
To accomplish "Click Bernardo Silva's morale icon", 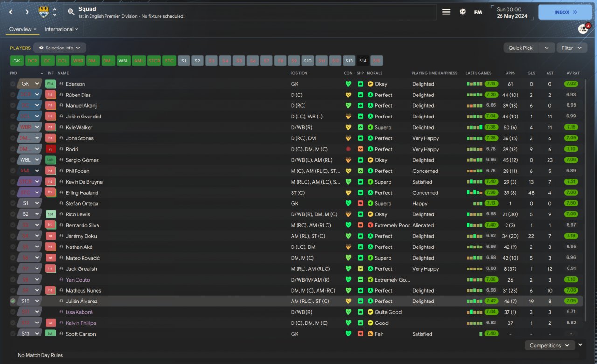I will 370,225.
